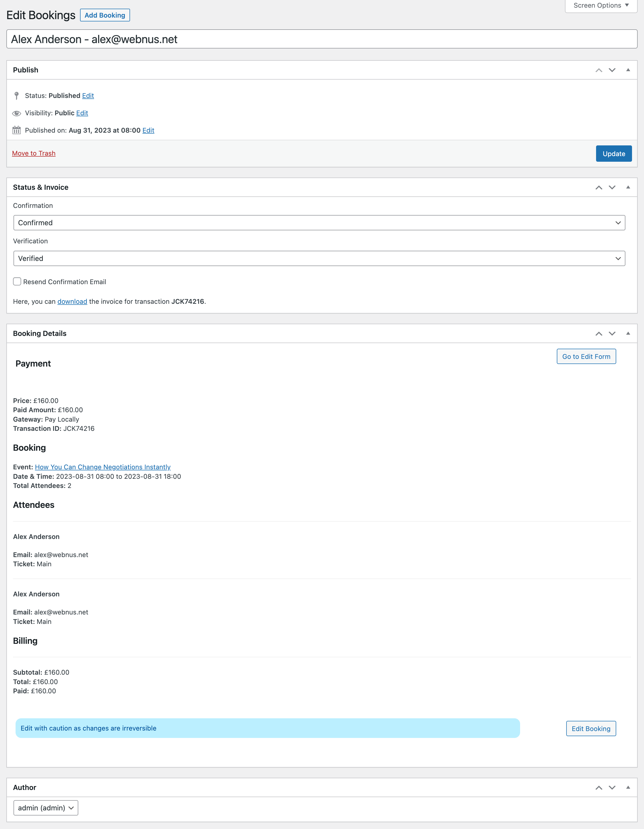
Task: Open event How You Can Change Negotiations Instantly
Action: [x=102, y=467]
